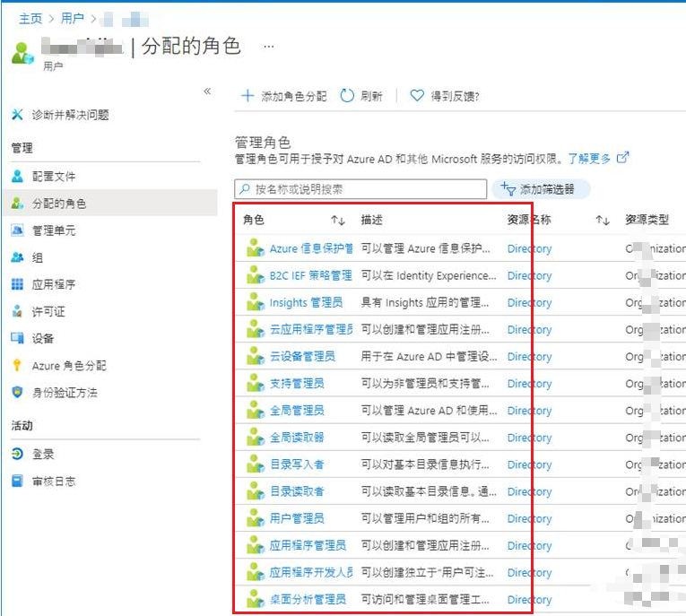Click the Azure 角色分配 key icon

[x=17, y=366]
